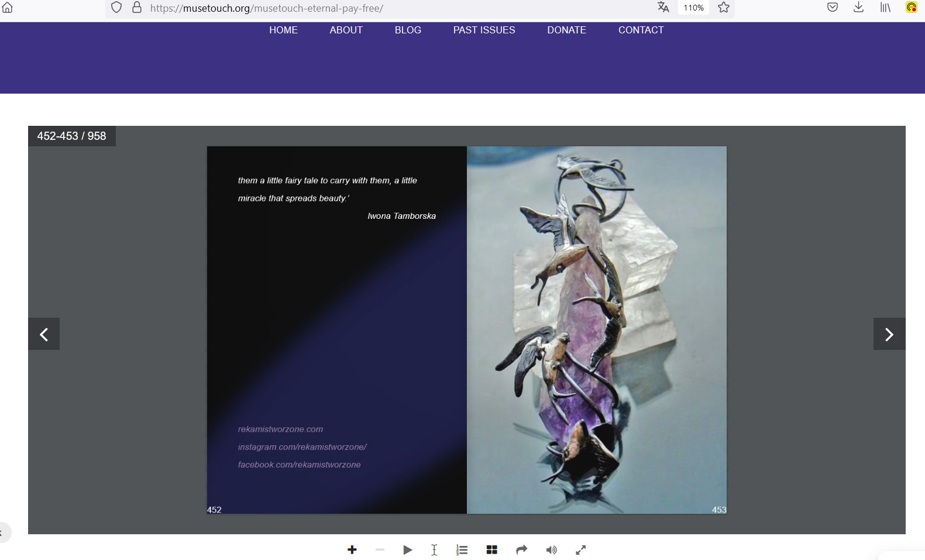Open the DONATE menu item
This screenshot has height=560, width=925.
pos(566,30)
